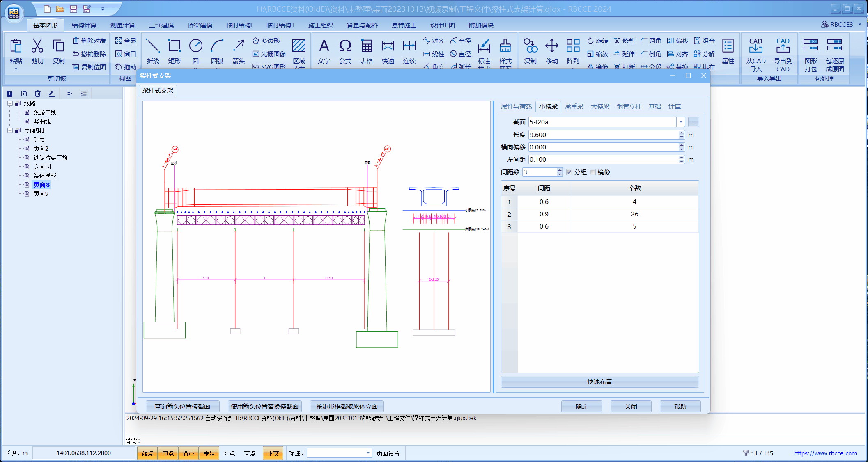The width and height of the screenshot is (868, 462).
Task: Switch to the 承重梁 tab
Action: pyautogui.click(x=574, y=107)
